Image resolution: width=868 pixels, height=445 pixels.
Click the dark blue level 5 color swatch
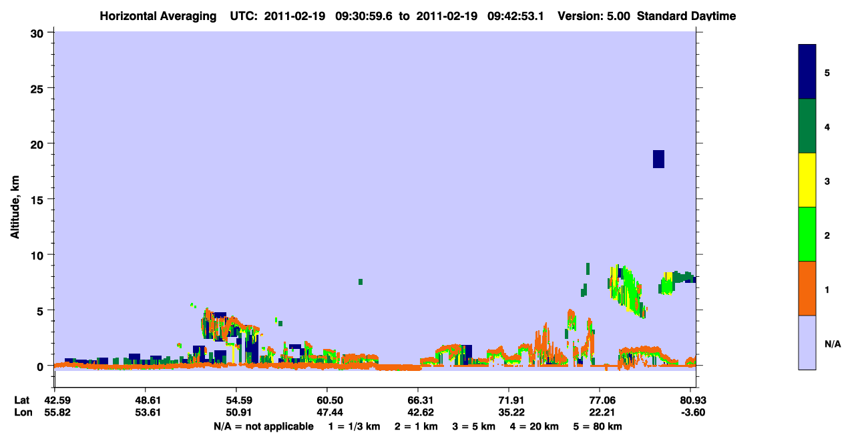pos(807,72)
